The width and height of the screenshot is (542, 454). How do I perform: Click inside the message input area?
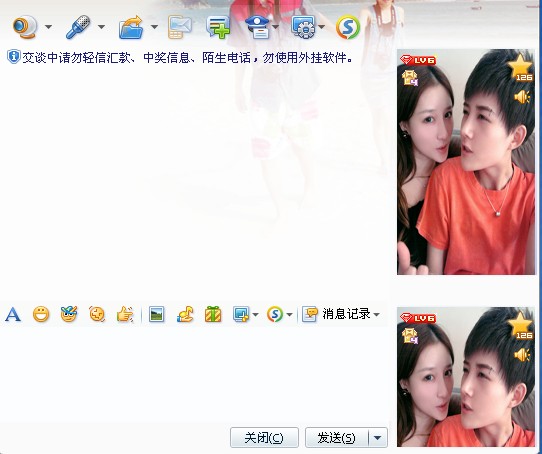195,375
